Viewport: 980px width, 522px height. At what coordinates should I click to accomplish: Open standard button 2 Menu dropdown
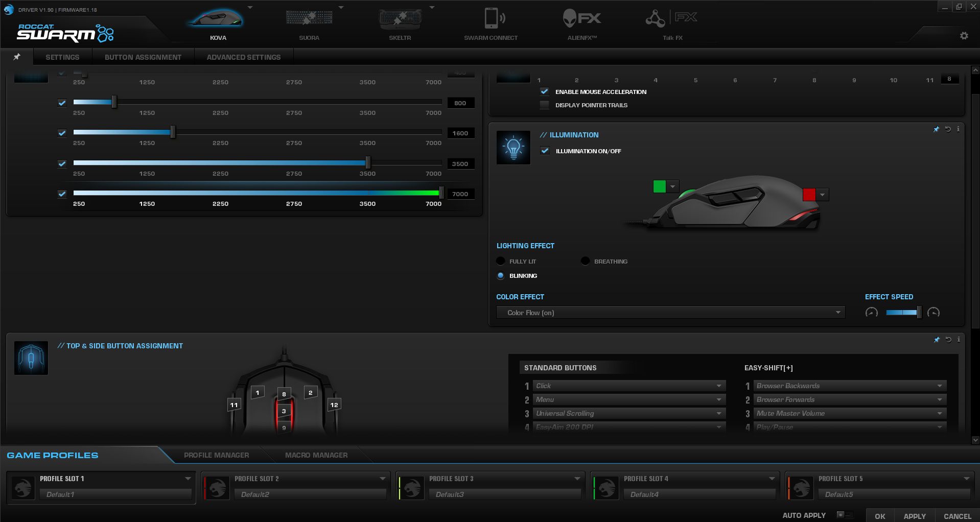tap(628, 399)
